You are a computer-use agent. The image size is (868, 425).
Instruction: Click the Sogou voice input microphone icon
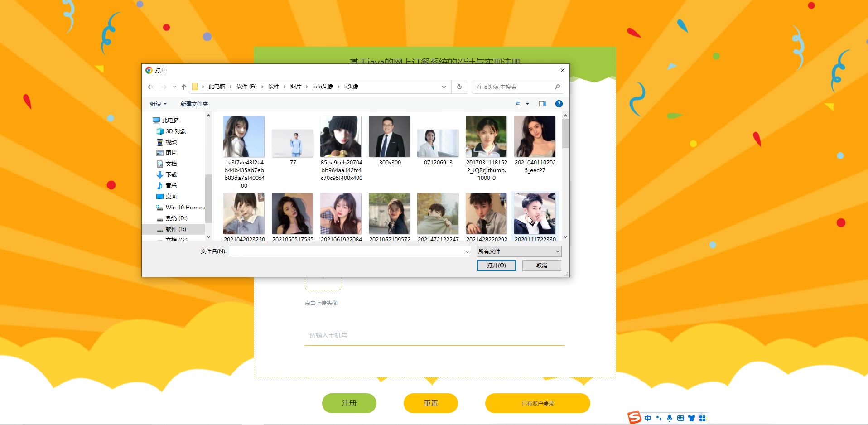coord(670,418)
